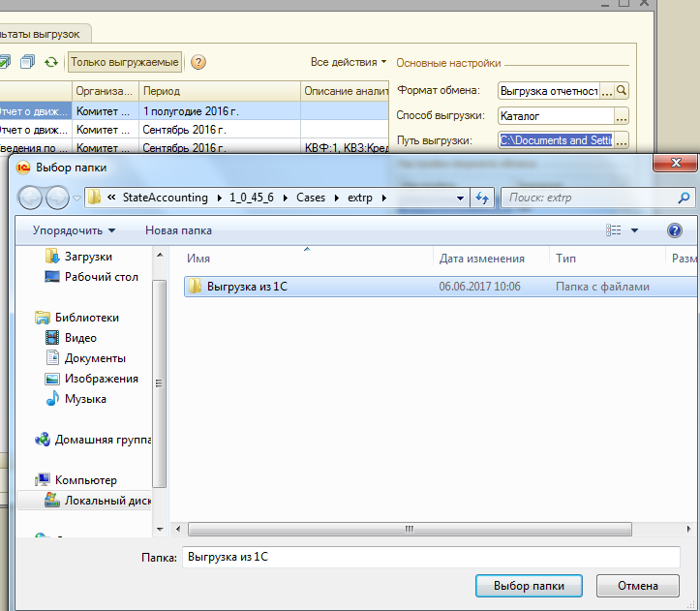Screen dimensions: 700x611
Task: Click the Путь выгрузки path field
Action: point(557,140)
